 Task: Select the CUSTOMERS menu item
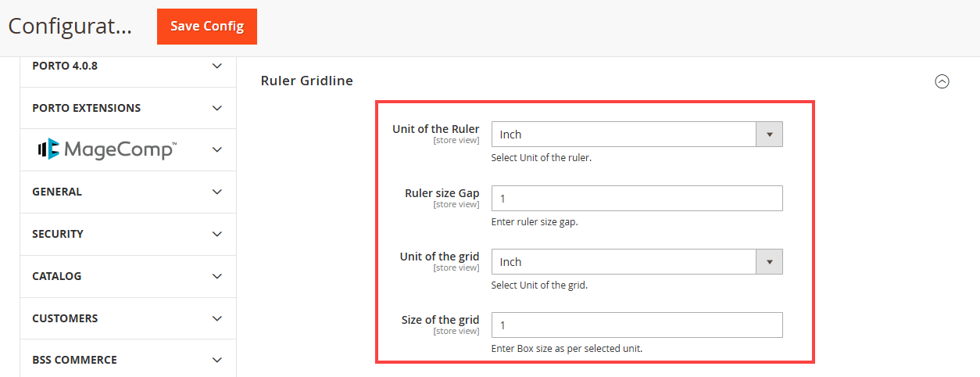click(x=65, y=318)
